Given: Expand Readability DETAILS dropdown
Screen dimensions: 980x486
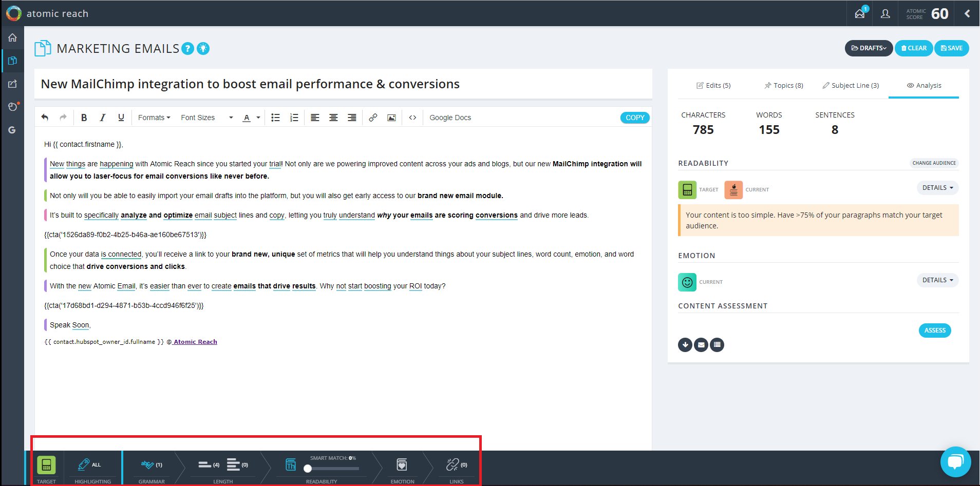Looking at the screenshot, I should [937, 188].
